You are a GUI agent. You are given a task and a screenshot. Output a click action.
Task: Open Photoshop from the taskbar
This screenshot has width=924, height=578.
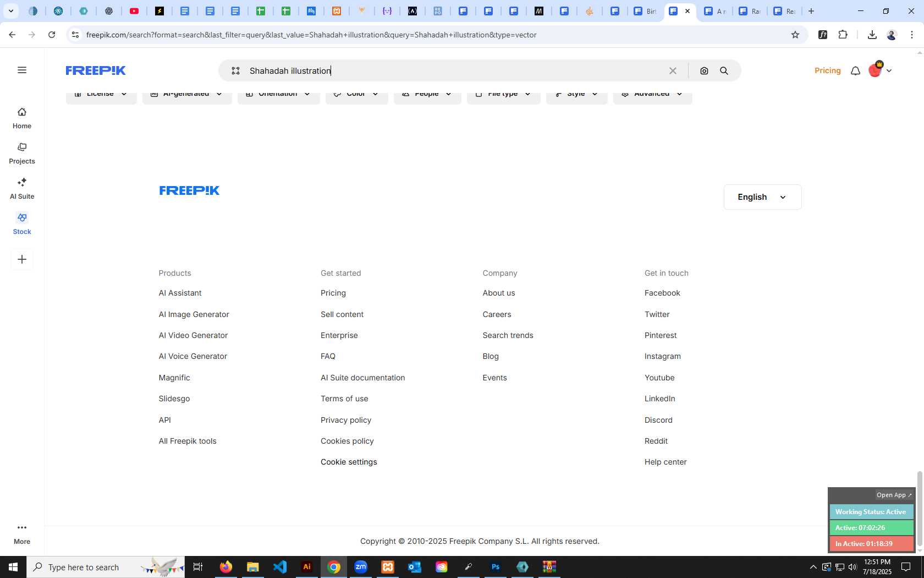(x=496, y=567)
